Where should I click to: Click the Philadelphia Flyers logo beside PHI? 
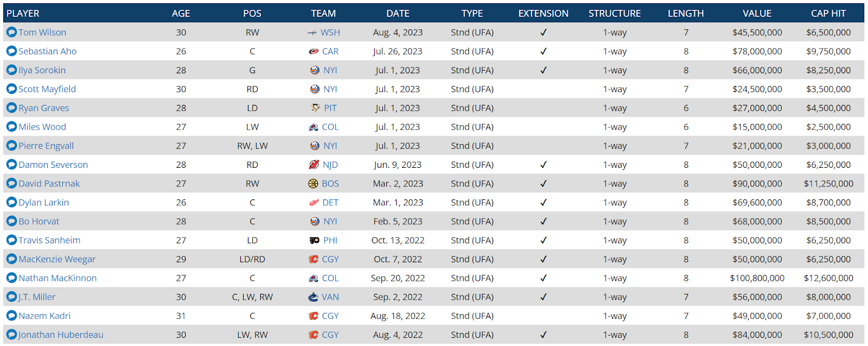[x=315, y=240]
